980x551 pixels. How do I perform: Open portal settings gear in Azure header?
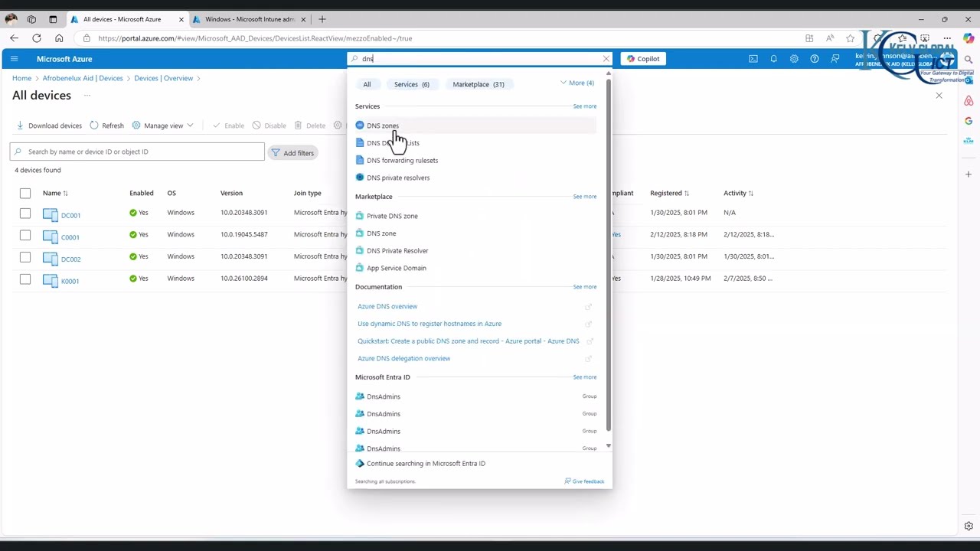[x=794, y=59]
